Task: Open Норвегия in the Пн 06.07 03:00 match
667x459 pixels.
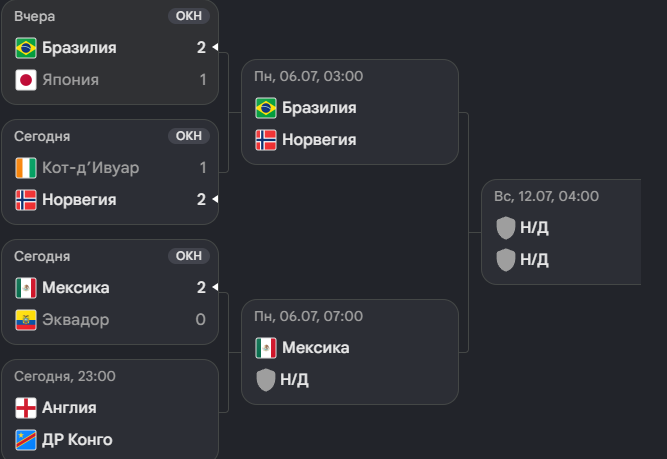Action: (319, 140)
